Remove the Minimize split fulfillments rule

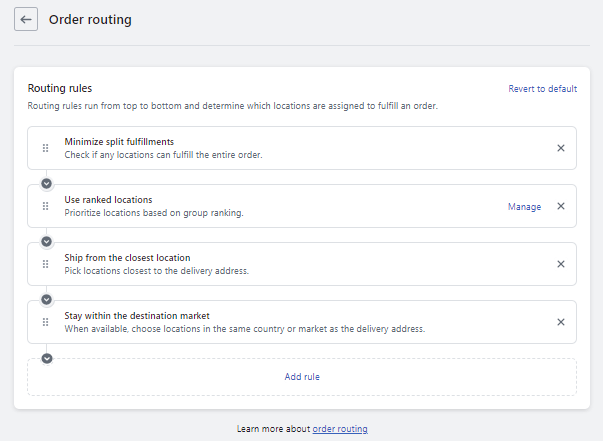pyautogui.click(x=560, y=148)
